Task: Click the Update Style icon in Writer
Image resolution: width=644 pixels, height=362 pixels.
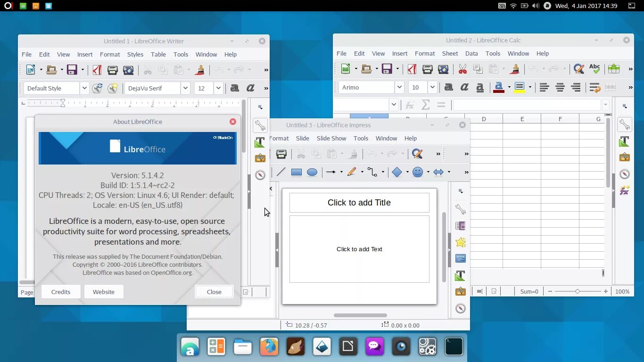Action: 97,88
